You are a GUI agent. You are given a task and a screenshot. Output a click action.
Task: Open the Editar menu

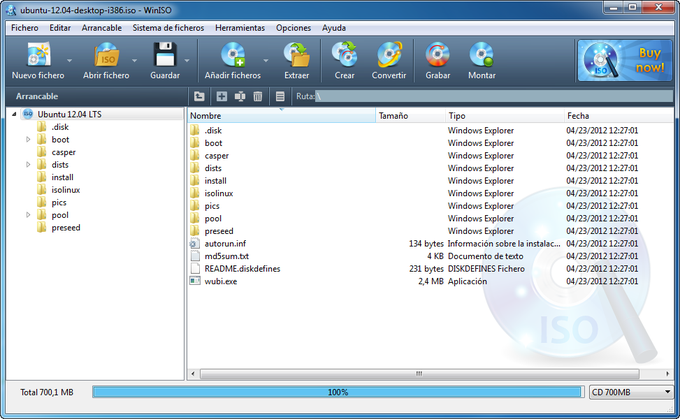click(x=60, y=28)
